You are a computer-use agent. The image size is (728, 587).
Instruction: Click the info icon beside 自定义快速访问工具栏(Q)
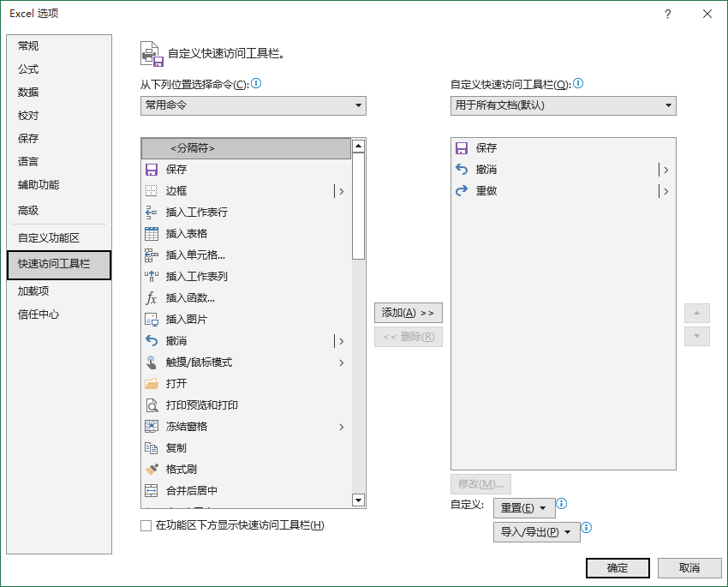tap(578, 84)
